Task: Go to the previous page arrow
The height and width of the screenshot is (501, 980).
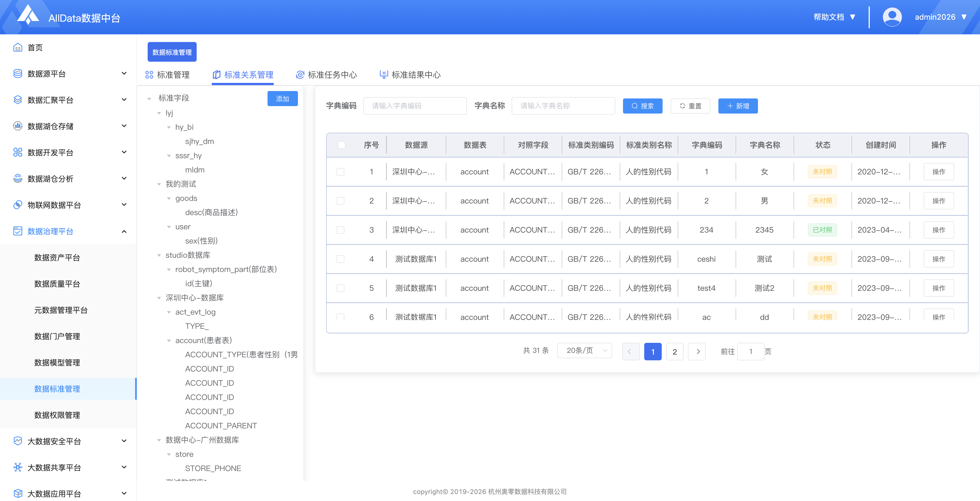Action: pyautogui.click(x=631, y=352)
